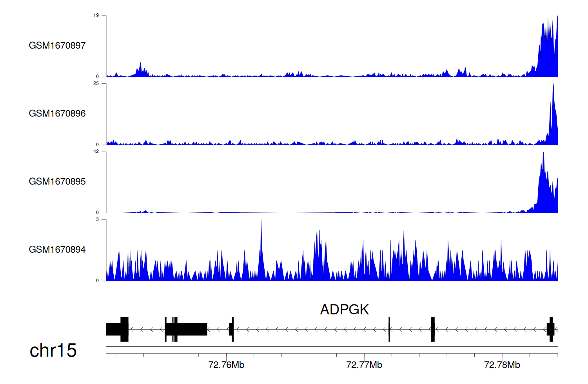Image resolution: width=588 pixels, height=384 pixels.
Task: Click the y-axis maximum value 42
Action: pyautogui.click(x=96, y=152)
